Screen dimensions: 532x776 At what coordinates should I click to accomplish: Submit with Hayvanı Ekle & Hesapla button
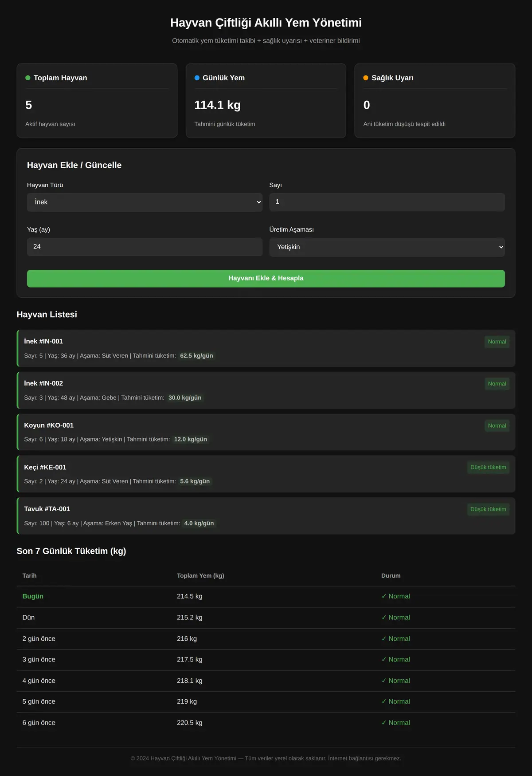click(266, 278)
